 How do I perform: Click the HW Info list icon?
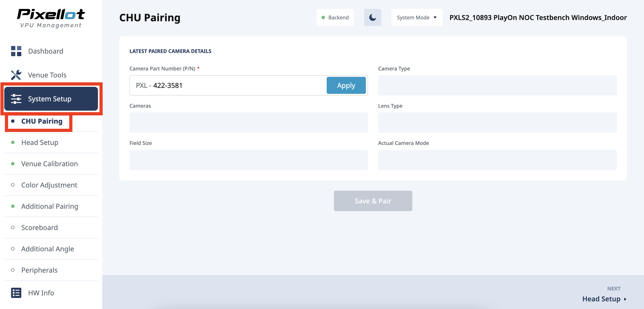click(x=16, y=293)
